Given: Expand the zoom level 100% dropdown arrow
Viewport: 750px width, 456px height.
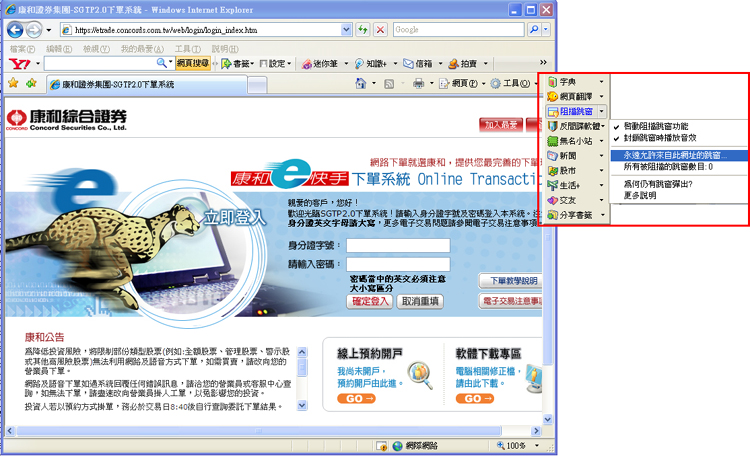Looking at the screenshot, I should pyautogui.click(x=537, y=445).
